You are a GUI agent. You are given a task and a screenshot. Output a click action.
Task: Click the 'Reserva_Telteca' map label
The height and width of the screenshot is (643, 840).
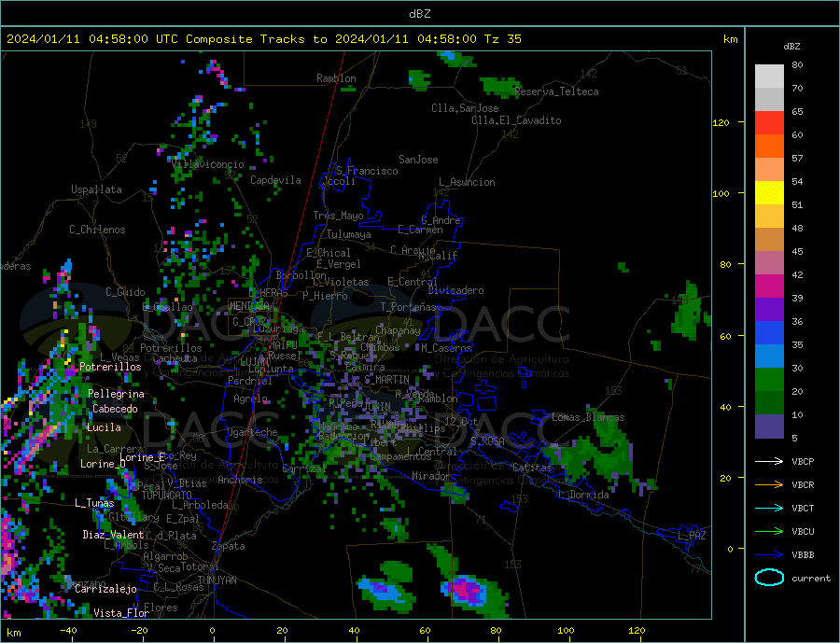pyautogui.click(x=556, y=91)
